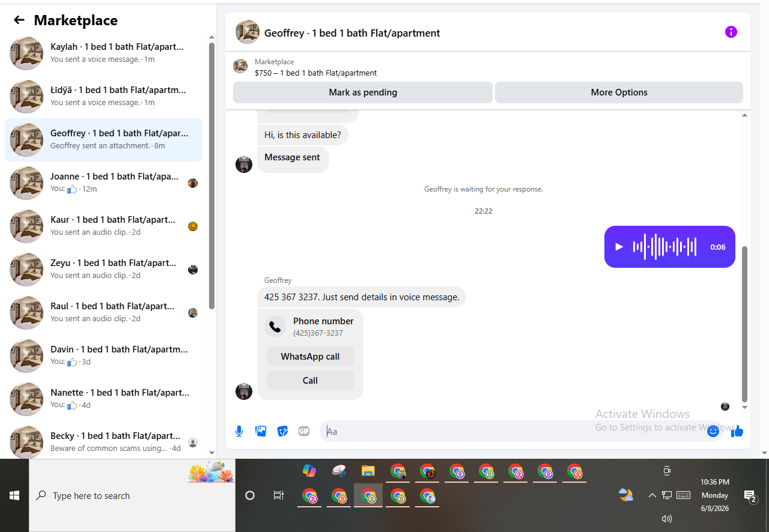Seek within the voice message waveform
The height and width of the screenshot is (532, 769).
coord(664,247)
